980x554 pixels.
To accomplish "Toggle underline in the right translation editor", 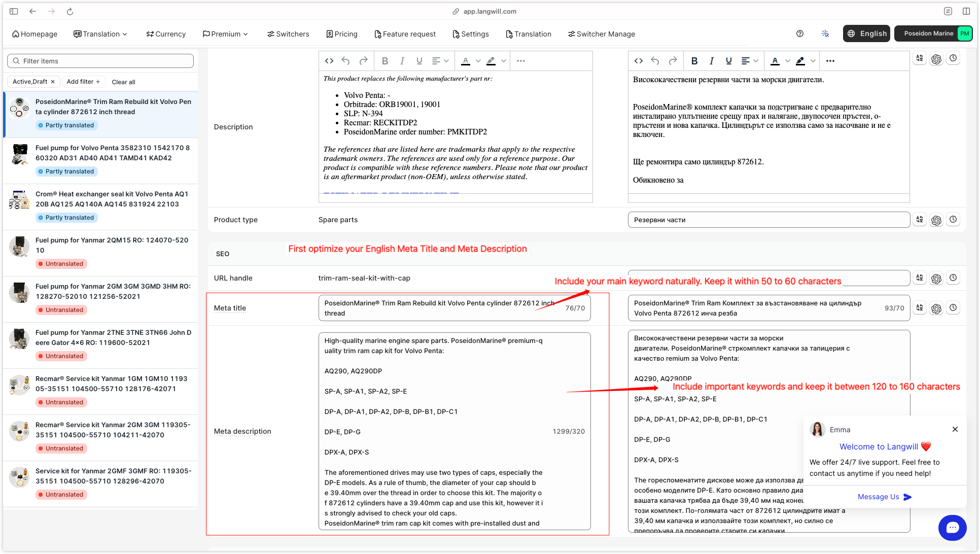I will tap(729, 61).
